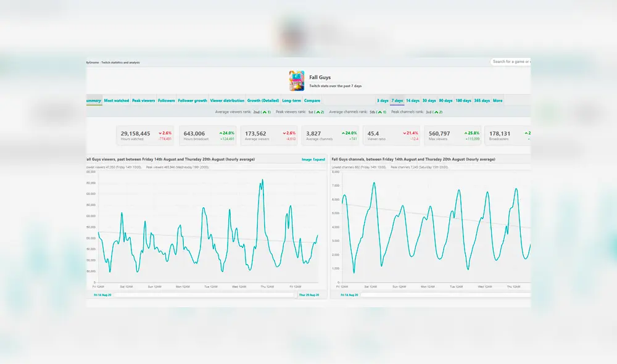Open the Most watched tab
617x364 pixels.
[x=118, y=100]
